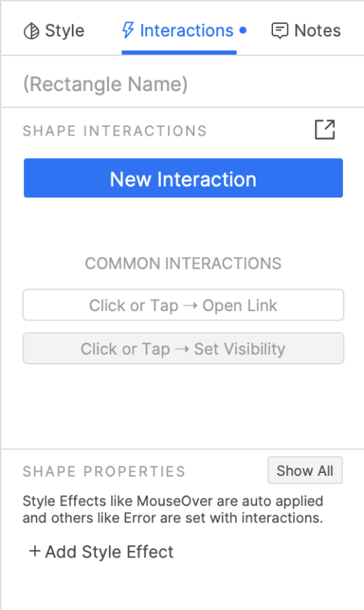This screenshot has height=610, width=364.
Task: Click the Shape Interactions section heading
Action: pos(114,130)
